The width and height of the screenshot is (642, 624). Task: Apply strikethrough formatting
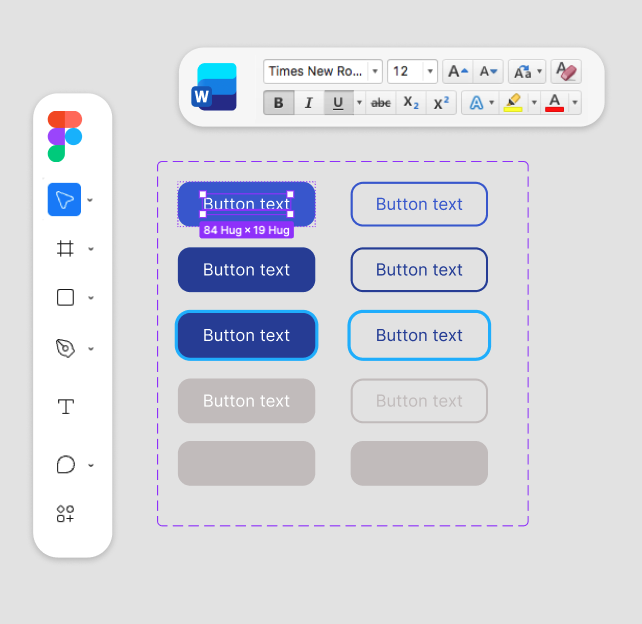point(381,103)
